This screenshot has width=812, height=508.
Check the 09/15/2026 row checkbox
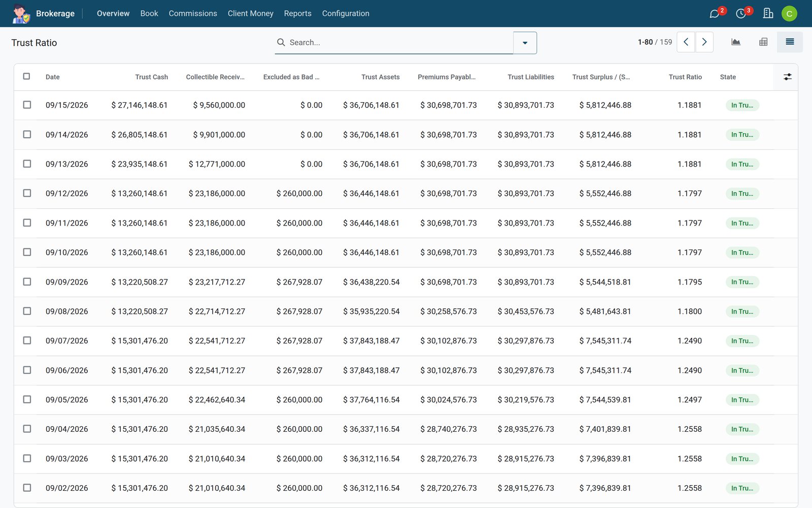pos(27,105)
